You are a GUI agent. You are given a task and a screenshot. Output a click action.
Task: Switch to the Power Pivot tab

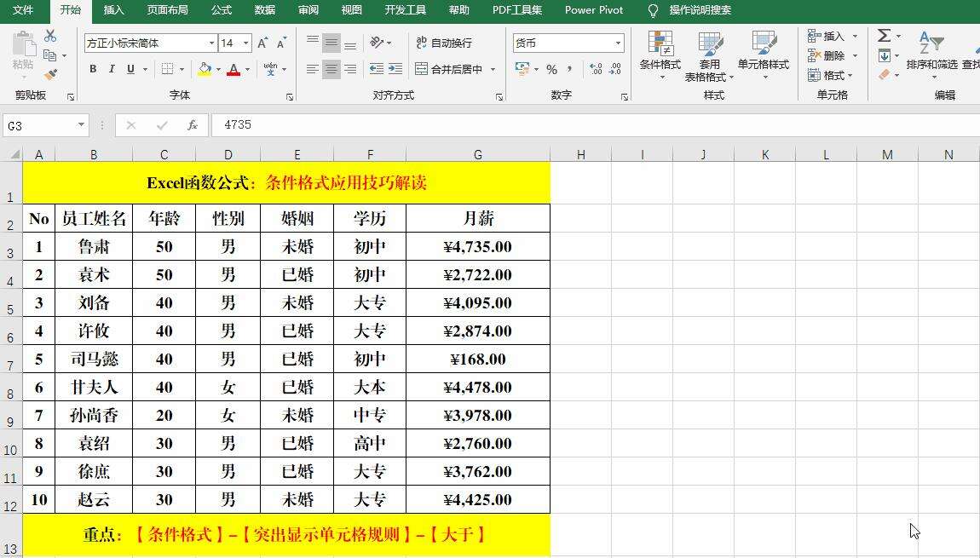[x=594, y=10]
